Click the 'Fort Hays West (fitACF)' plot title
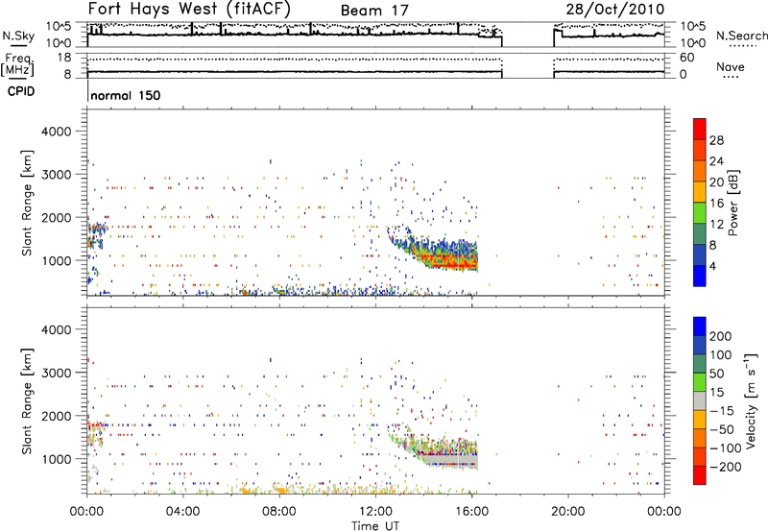The width and height of the screenshot is (768, 532). 189,10
